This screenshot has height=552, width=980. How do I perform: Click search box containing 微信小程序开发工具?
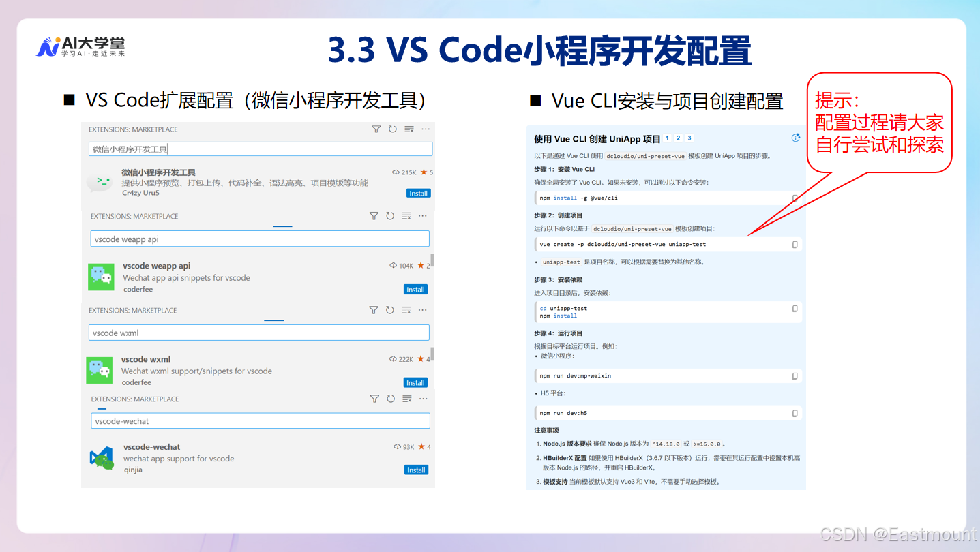click(261, 149)
